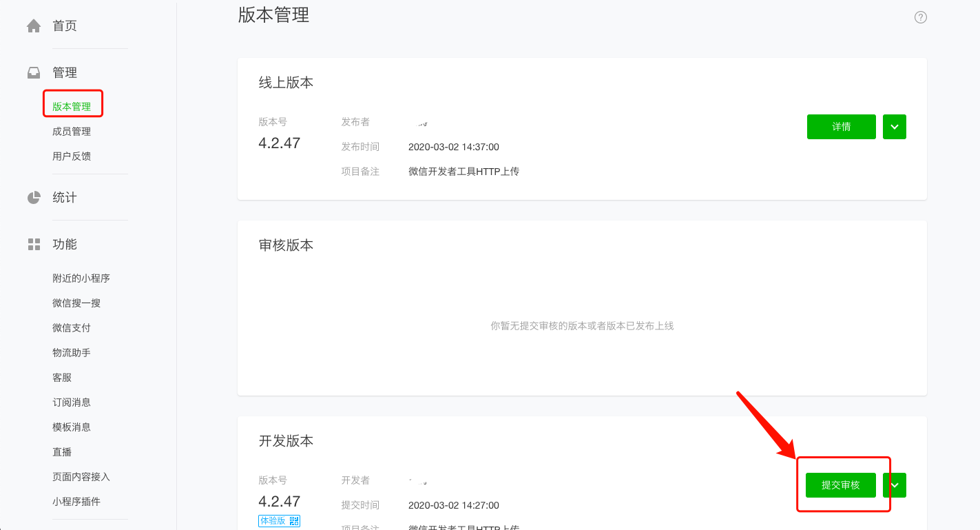Open 微信搜一搜 feature

click(76, 303)
